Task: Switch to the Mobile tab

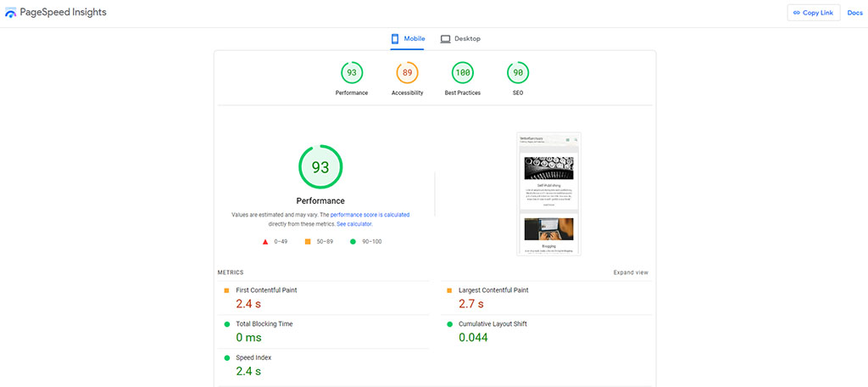Action: coord(408,39)
